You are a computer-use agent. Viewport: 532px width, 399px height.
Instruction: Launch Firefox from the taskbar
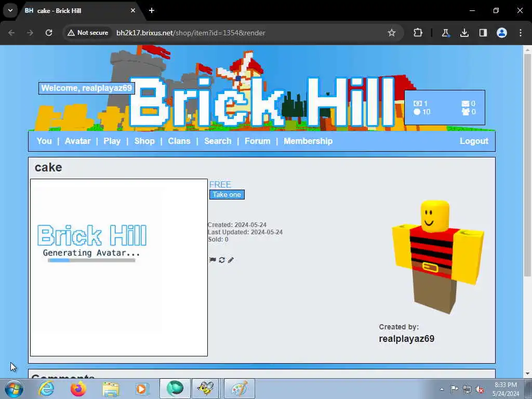point(78,389)
